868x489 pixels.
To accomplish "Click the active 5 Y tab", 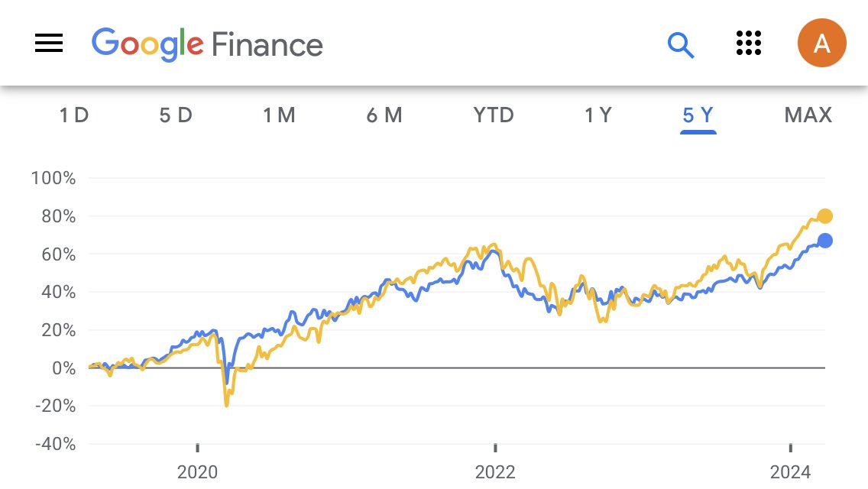I will point(698,115).
